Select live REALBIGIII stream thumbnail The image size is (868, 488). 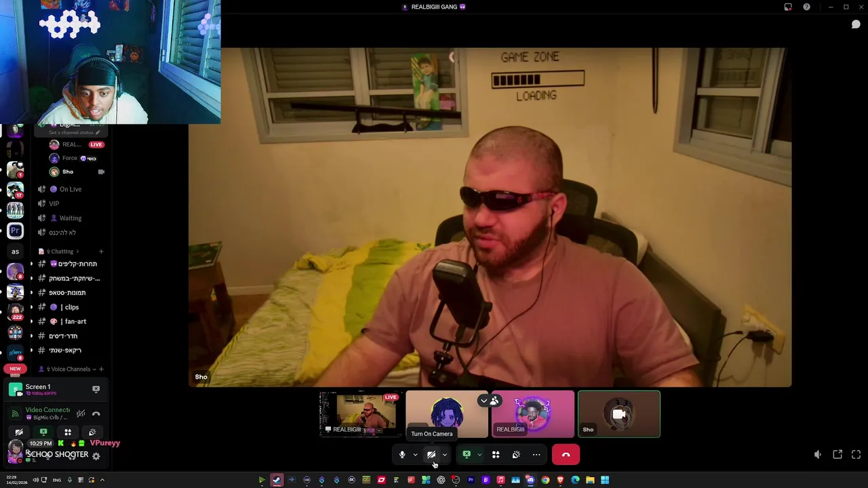coord(361,414)
